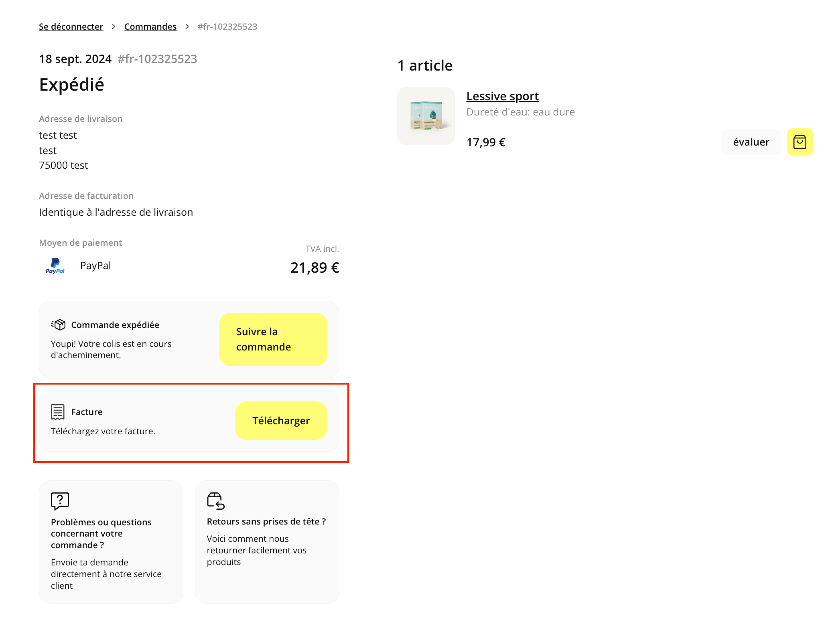The image size is (840, 636).
Task: Click the chevron after Commandes breadcrumb
Action: pos(187,26)
